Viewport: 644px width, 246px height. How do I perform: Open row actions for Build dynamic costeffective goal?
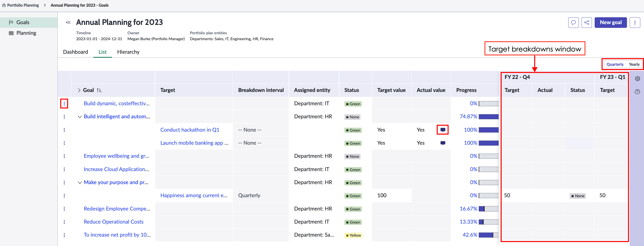pyautogui.click(x=64, y=103)
